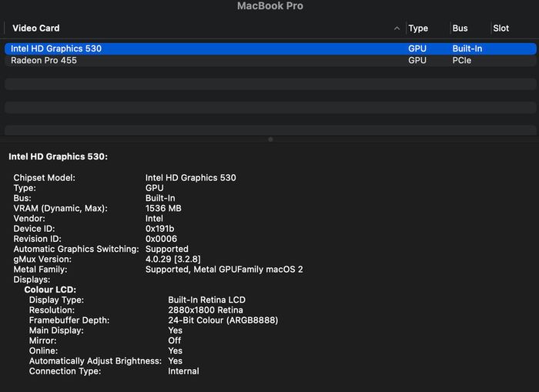Select the Intel HD Graphics 530 row
This screenshot has height=392, width=539.
click(270, 49)
